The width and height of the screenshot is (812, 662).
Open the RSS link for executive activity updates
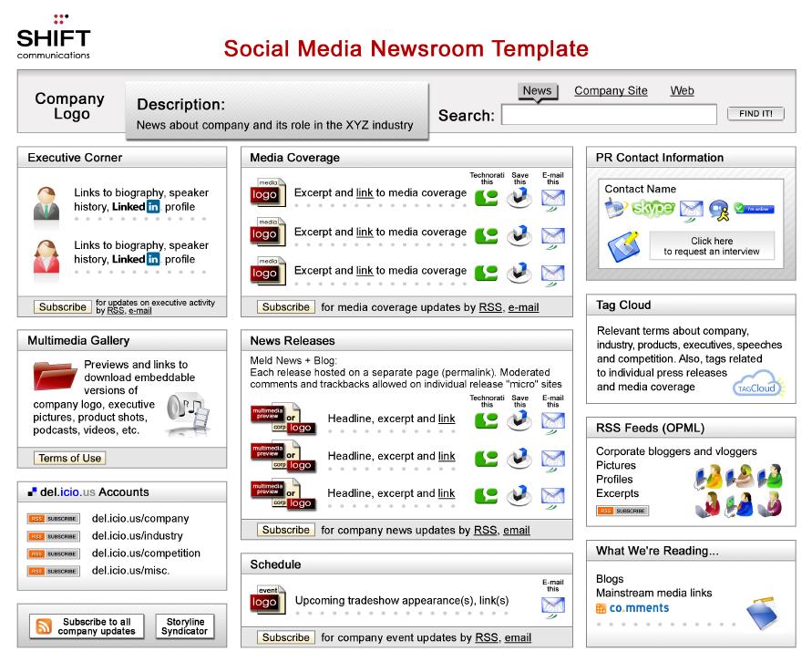click(x=116, y=310)
